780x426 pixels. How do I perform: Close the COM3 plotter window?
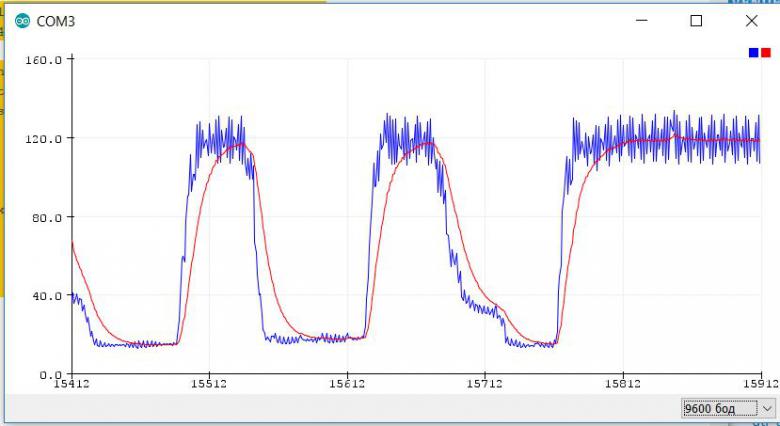pyautogui.click(x=751, y=21)
